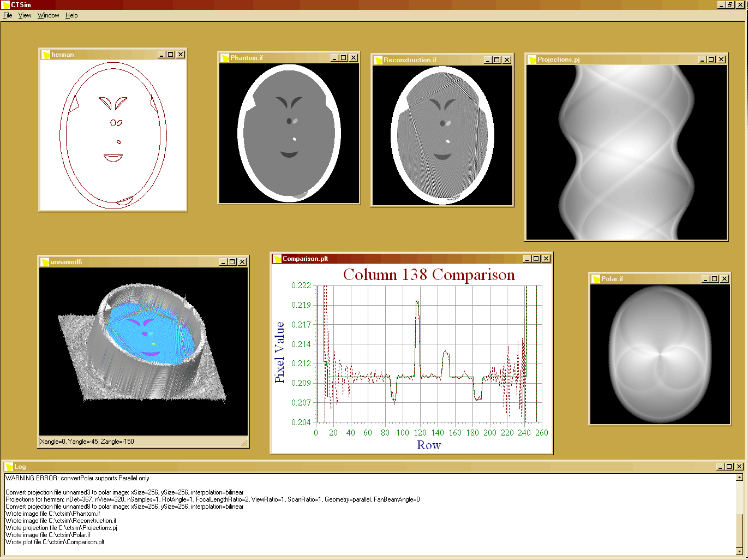The width and height of the screenshot is (748, 560).
Task: Click the unnamed6 window system icon
Action: click(45, 262)
